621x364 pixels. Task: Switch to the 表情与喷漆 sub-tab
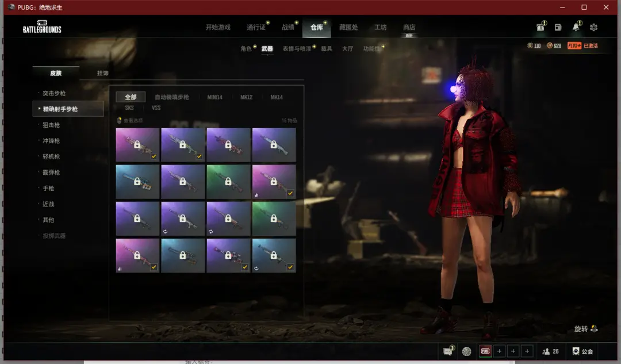297,49
